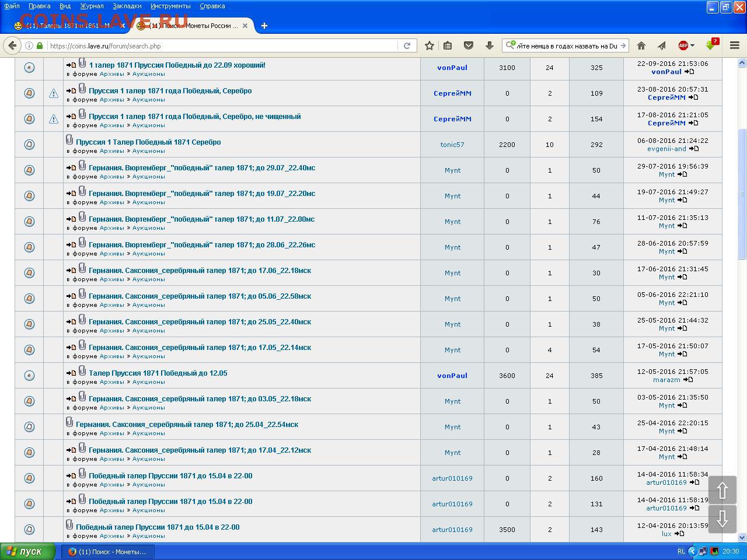The image size is (747, 560).
Task: Go back with the browser Back arrow
Action: pos(12,45)
